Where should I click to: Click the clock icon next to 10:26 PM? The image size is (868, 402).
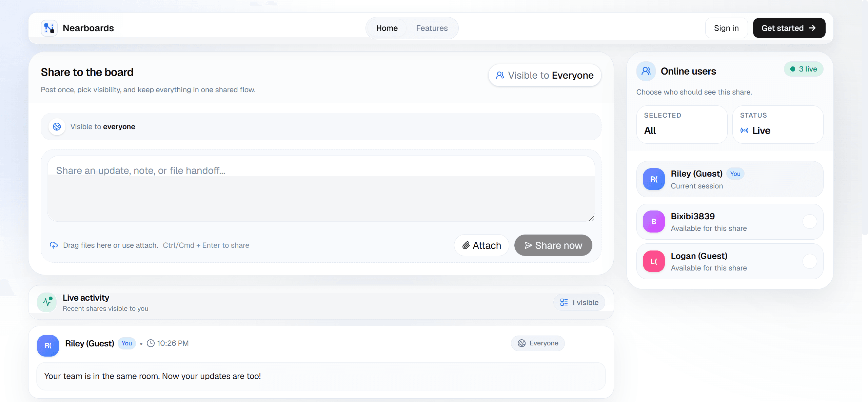pos(151,343)
